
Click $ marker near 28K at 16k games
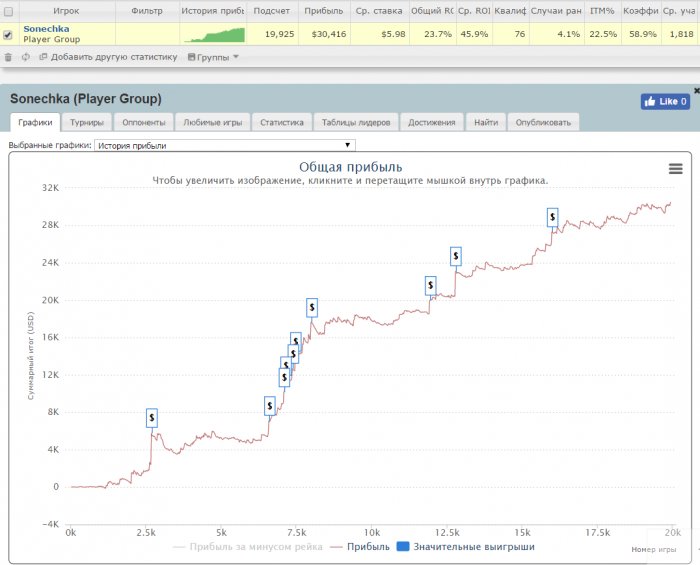[x=553, y=217]
